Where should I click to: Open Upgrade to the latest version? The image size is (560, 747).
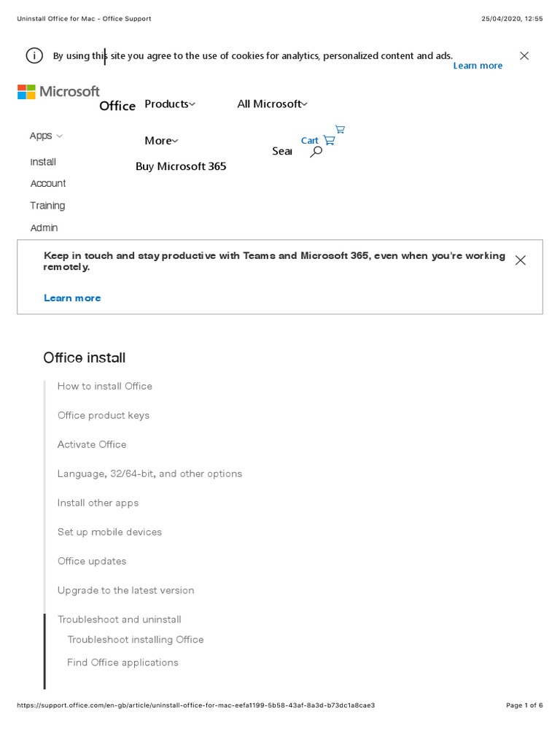(125, 590)
